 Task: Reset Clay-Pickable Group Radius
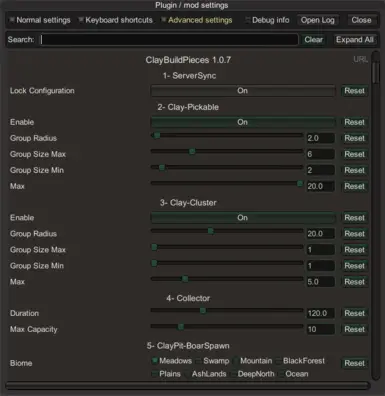tap(354, 138)
